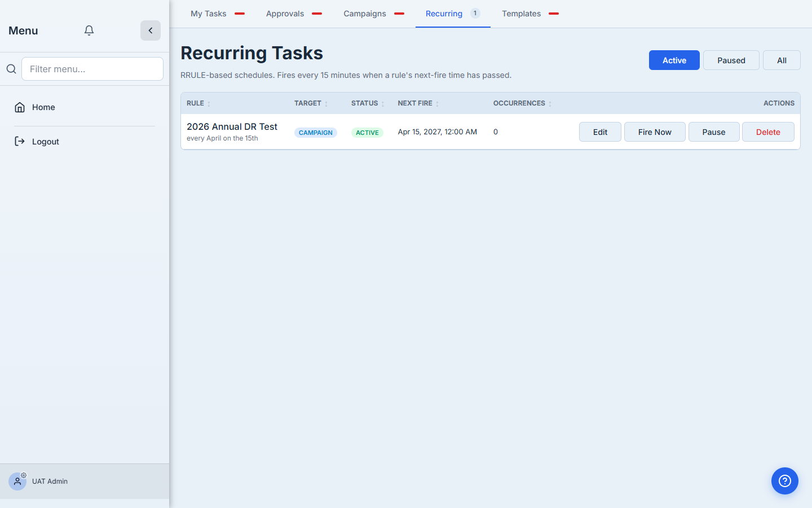Open the Campaigns tab
This screenshot has width=812, height=508.
click(374, 14)
